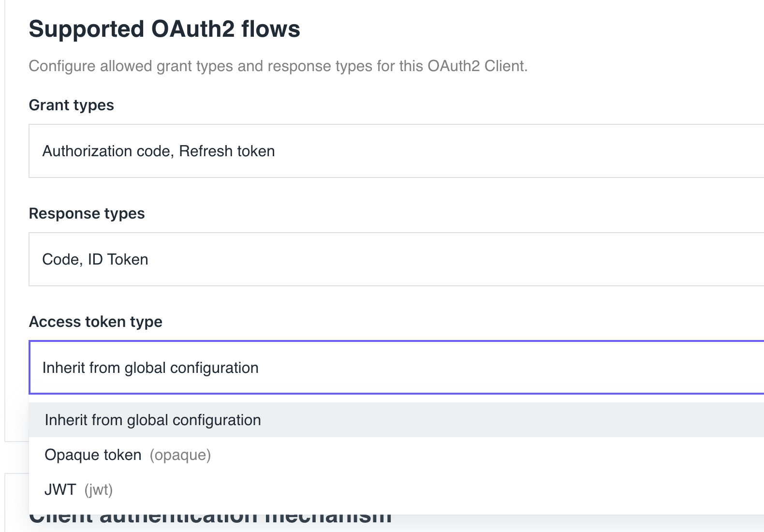This screenshot has height=532, width=764.
Task: Choose the JWT option
Action: point(397,489)
